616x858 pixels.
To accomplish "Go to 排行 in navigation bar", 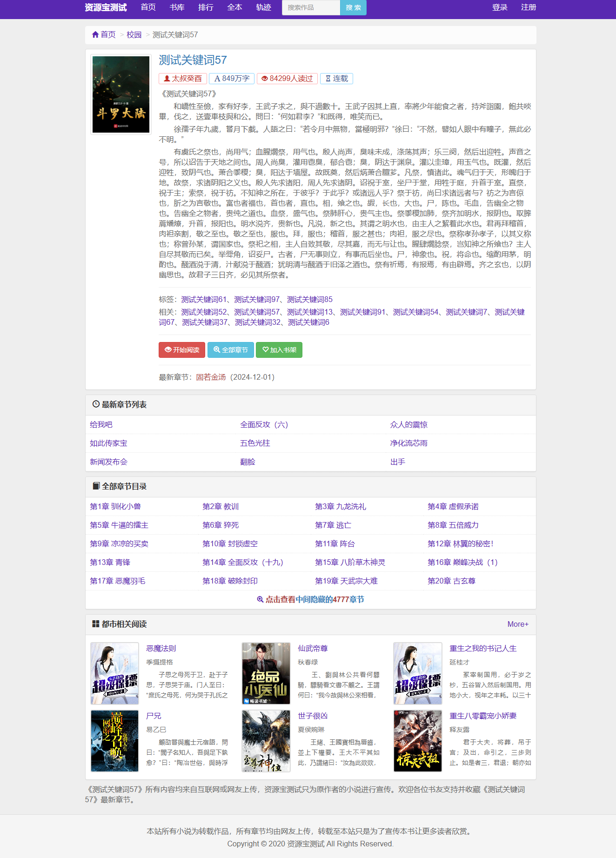I will [x=206, y=7].
